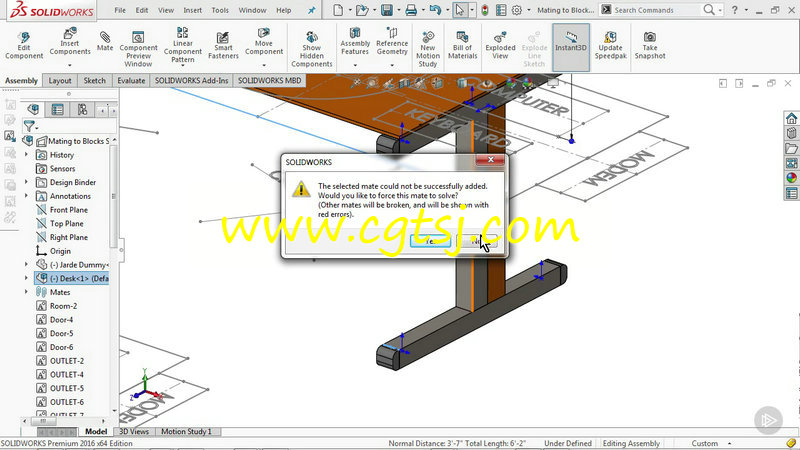Open SOLIDWORKS Resources home icon in task pane

click(x=791, y=118)
